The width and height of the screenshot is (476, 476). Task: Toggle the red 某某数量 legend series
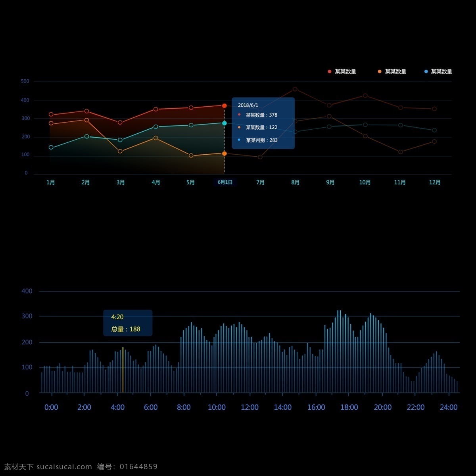click(x=342, y=72)
